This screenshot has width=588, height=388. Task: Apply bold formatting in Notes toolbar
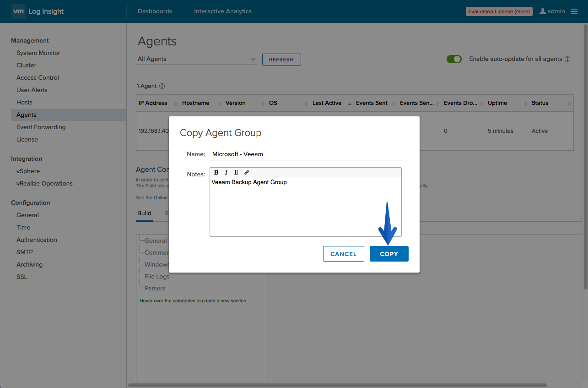[x=216, y=172]
